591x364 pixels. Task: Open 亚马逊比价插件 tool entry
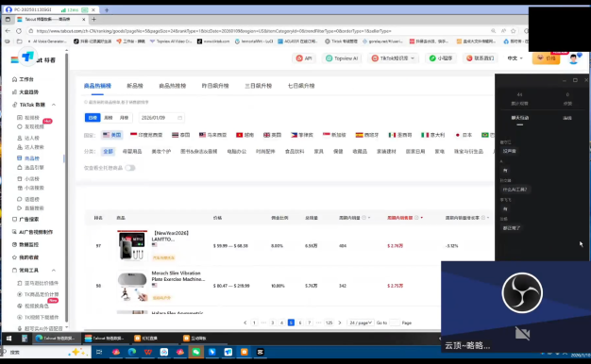38,283
